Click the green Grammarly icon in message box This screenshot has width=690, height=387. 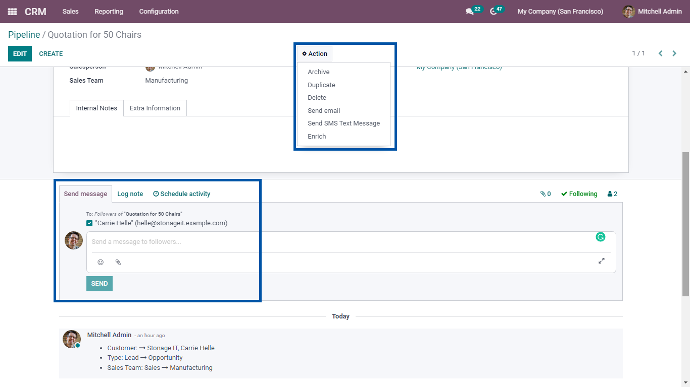pos(600,237)
